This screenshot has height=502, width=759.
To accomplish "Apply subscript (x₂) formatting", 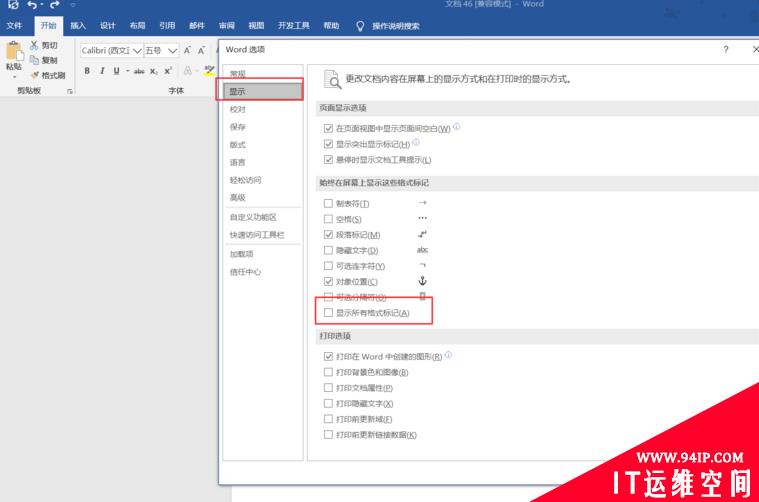I will pyautogui.click(x=153, y=71).
